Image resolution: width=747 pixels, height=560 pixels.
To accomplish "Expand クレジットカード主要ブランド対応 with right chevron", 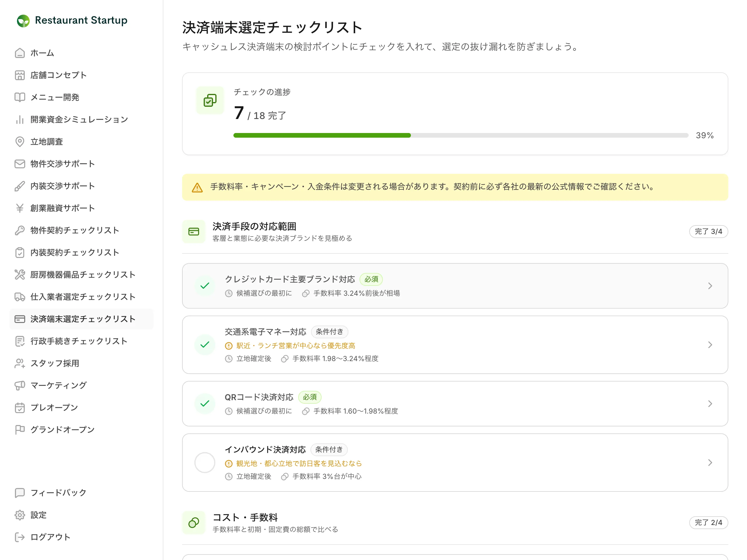I will point(710,286).
